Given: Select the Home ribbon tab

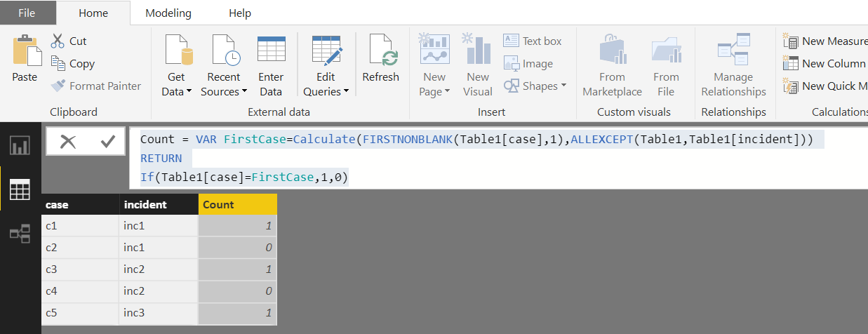Looking at the screenshot, I should 93,13.
